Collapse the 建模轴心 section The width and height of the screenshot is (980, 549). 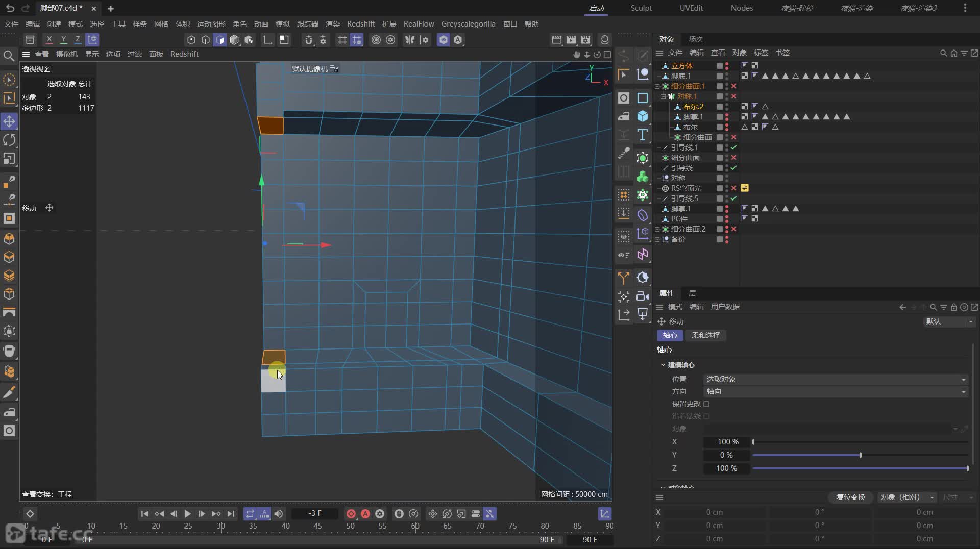point(663,365)
